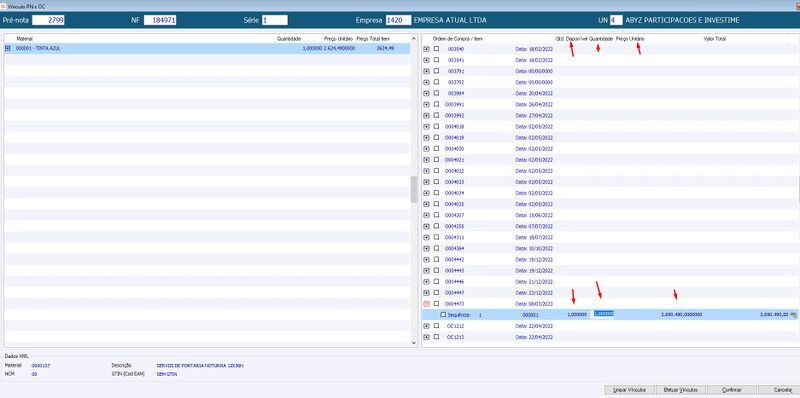Click the Material column header

click(24, 39)
